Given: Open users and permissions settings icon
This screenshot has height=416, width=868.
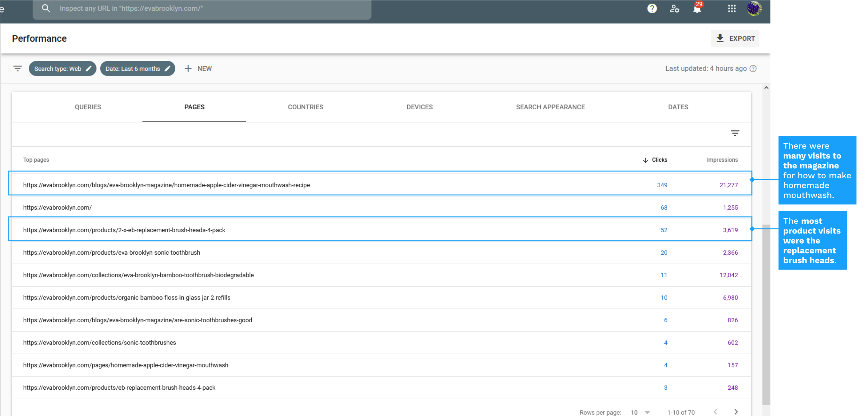Looking at the screenshot, I should [x=674, y=8].
